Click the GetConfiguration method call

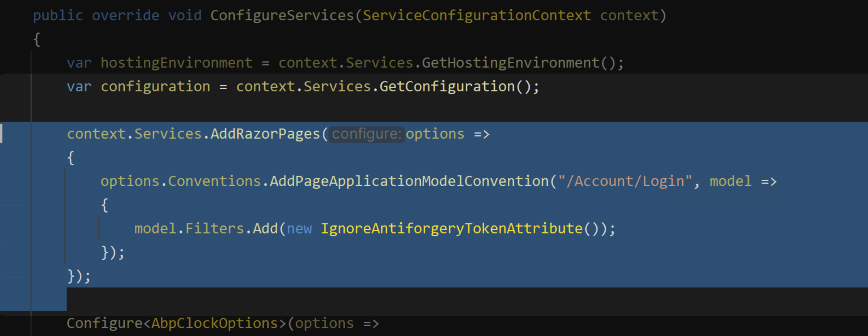point(447,87)
